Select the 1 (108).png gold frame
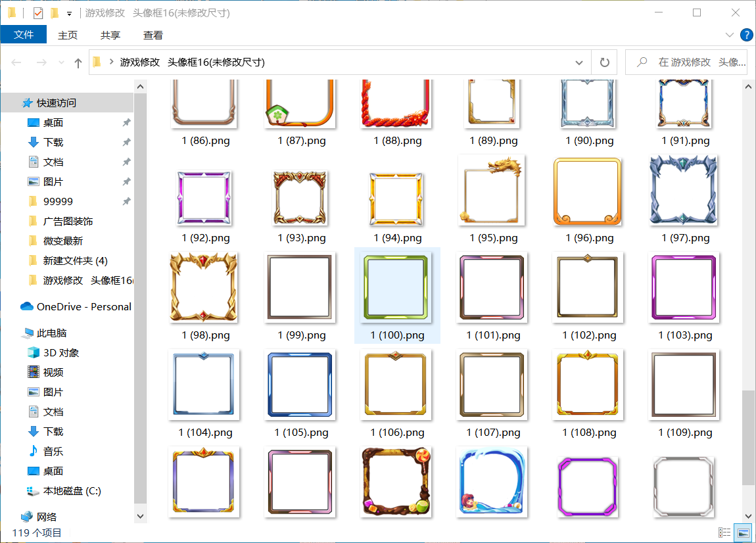 coord(587,384)
